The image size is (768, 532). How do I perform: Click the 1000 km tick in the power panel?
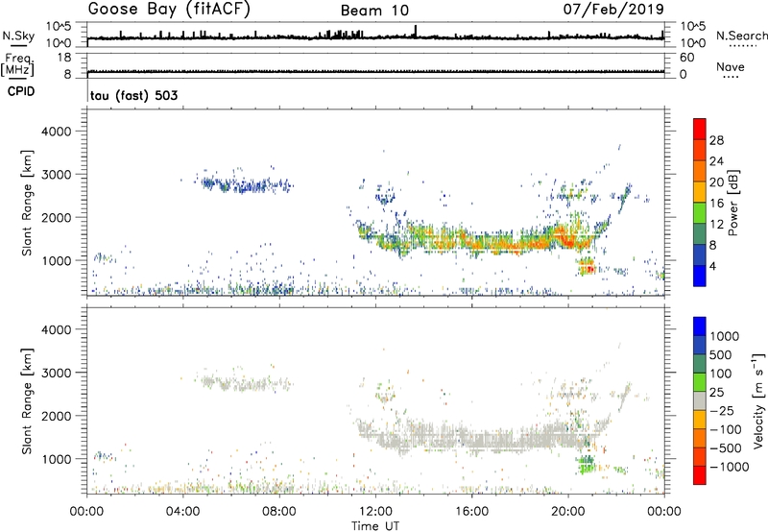(x=57, y=260)
